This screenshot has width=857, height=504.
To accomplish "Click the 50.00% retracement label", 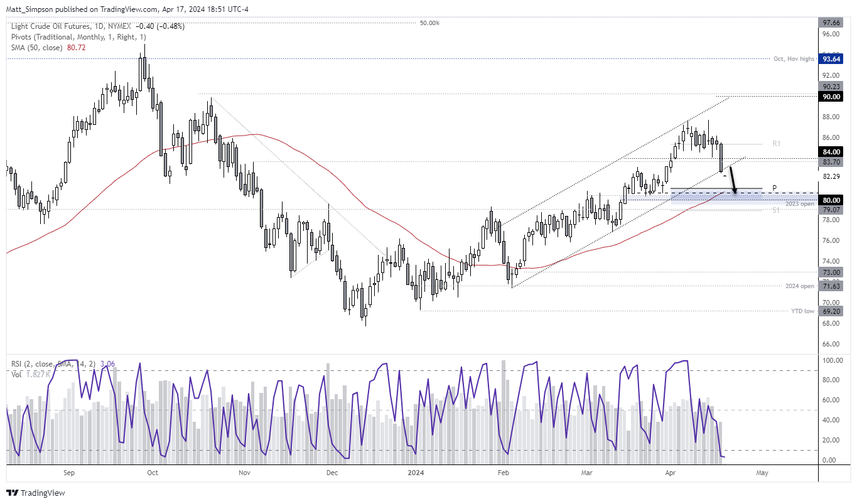I will (429, 23).
